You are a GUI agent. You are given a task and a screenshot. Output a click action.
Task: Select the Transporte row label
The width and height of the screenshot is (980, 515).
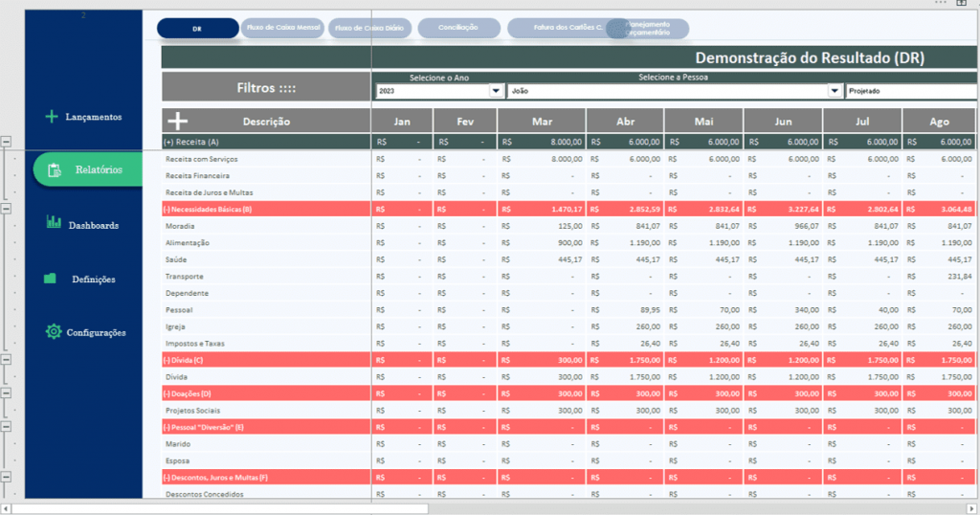point(185,277)
